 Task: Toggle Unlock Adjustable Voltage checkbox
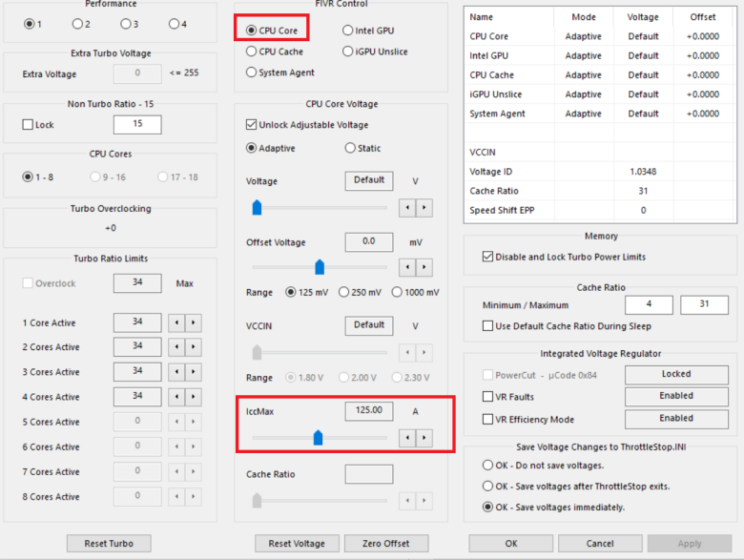coord(252,125)
